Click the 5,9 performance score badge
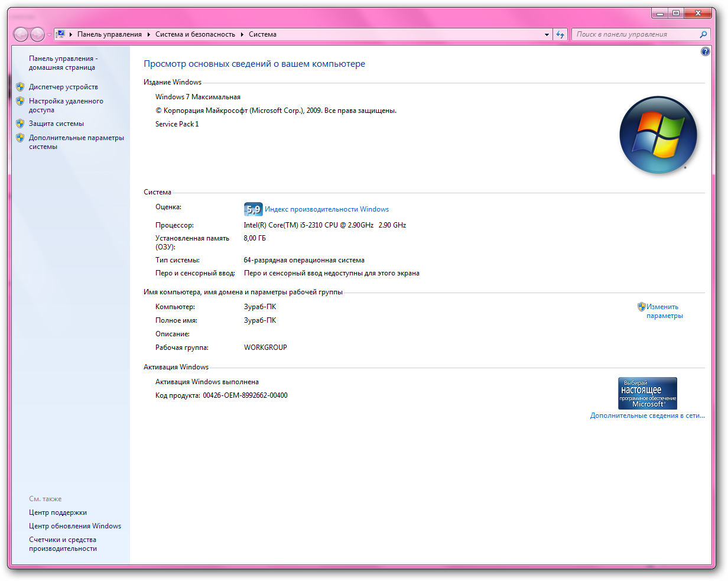 [253, 209]
